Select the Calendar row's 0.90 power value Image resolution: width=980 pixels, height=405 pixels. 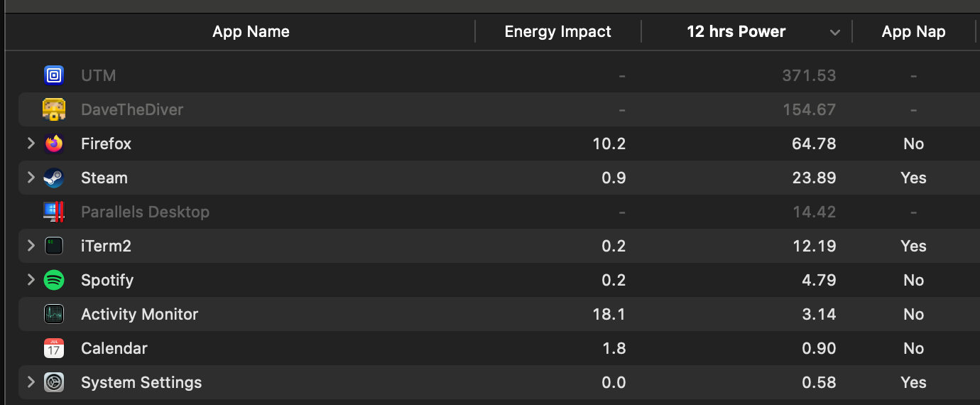(819, 348)
